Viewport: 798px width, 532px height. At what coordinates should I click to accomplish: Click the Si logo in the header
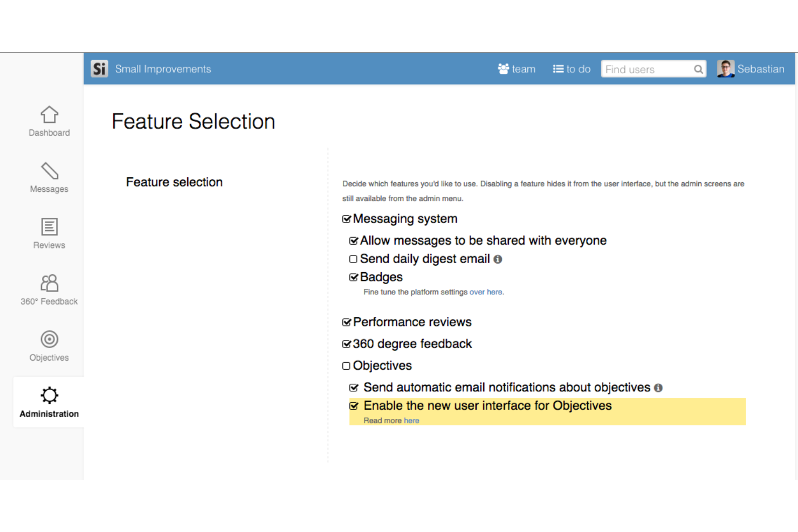pos(99,68)
